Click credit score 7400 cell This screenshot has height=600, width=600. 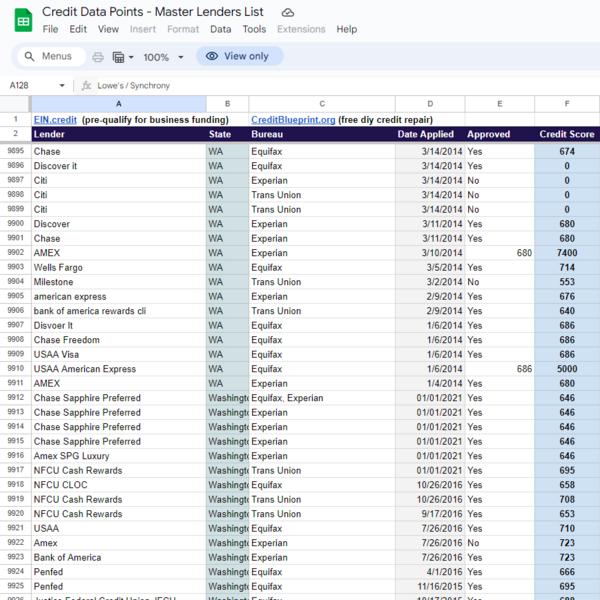(x=567, y=253)
